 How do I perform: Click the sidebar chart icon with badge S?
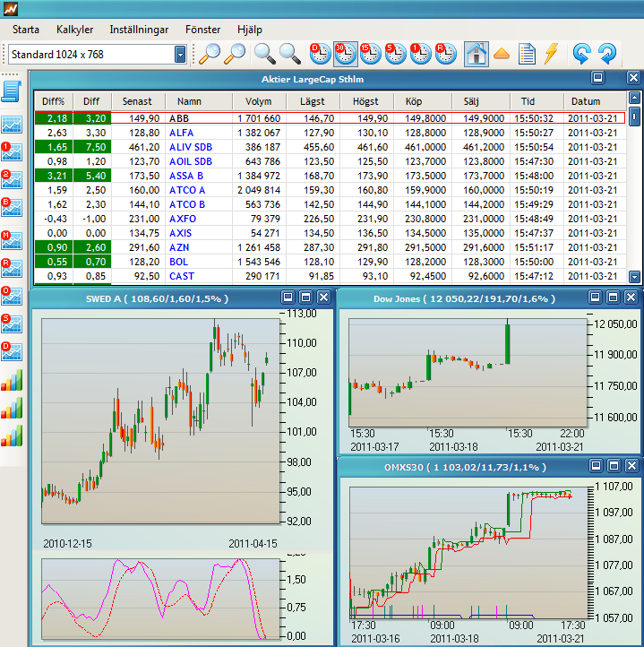(12, 323)
